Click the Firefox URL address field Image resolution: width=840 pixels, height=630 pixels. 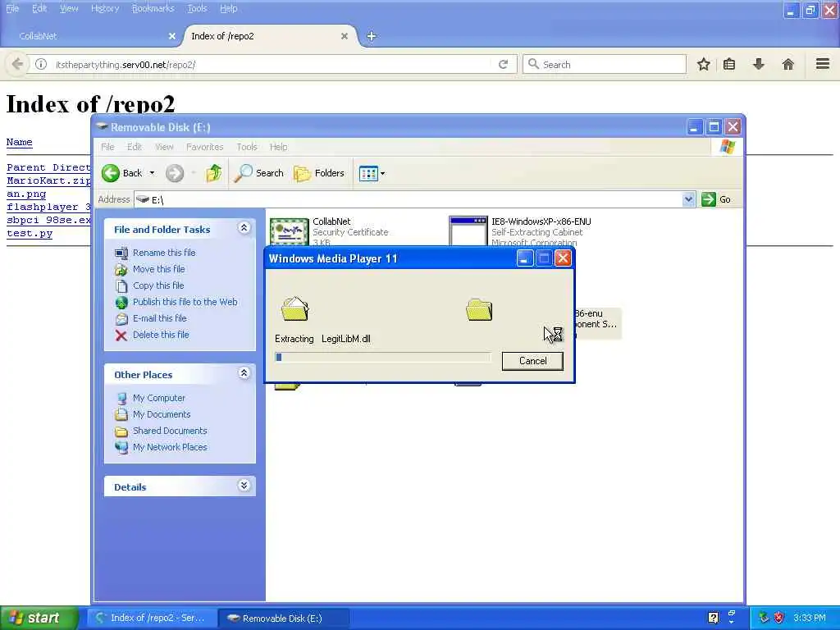pyautogui.click(x=271, y=64)
